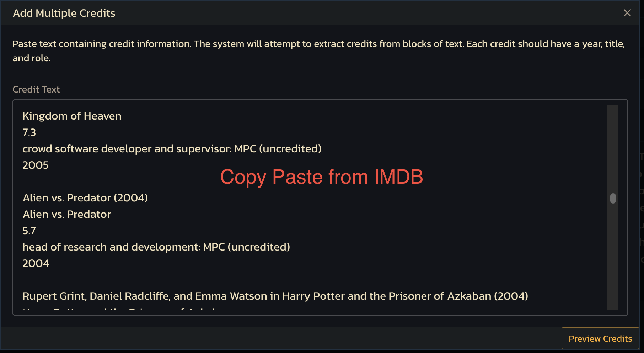The width and height of the screenshot is (644, 353).
Task: Click the 7.3 rating line
Action: [x=29, y=132]
